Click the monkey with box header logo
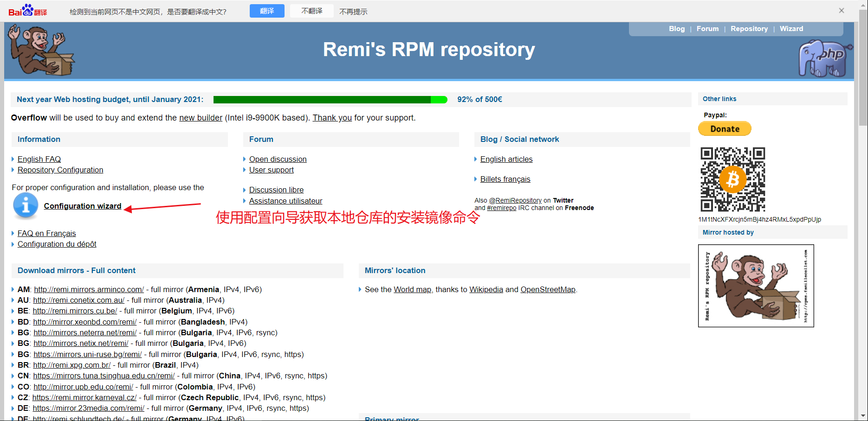868x421 pixels. [x=42, y=51]
